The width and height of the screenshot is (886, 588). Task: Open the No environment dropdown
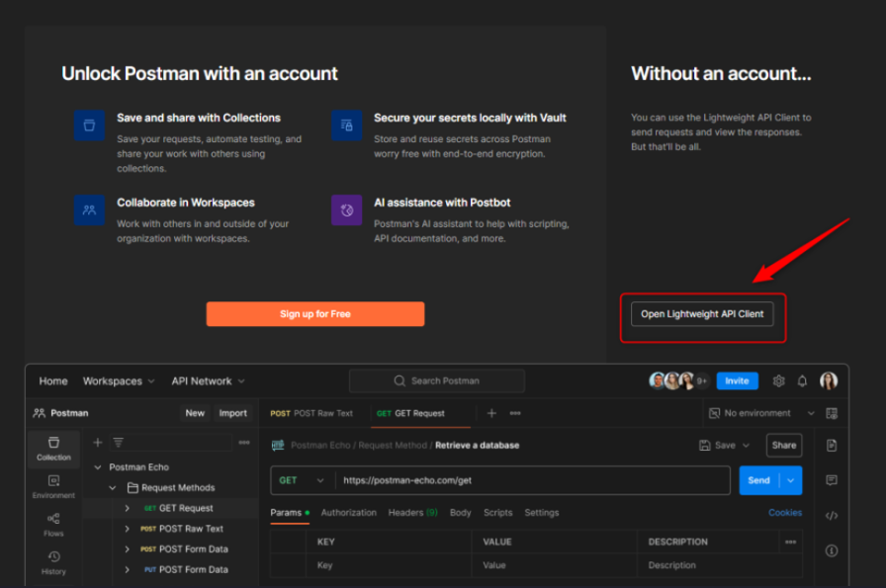coord(761,413)
